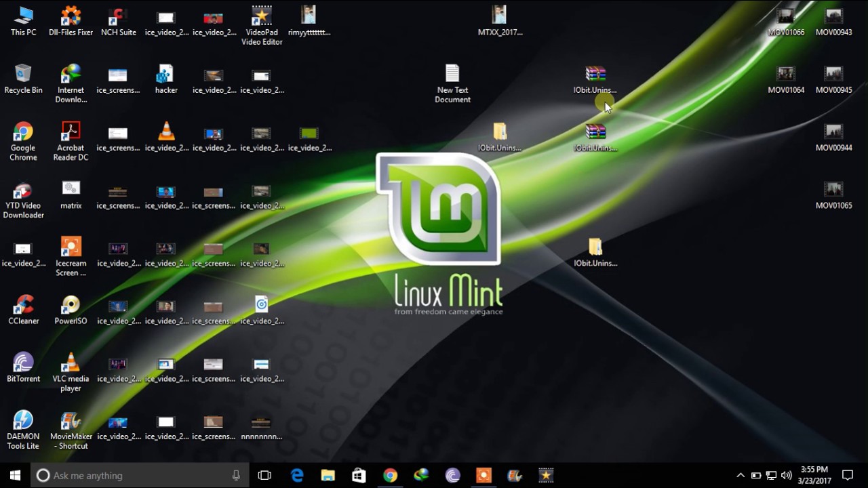This screenshot has width=868, height=488.
Task: Select Google Chrome desktop shortcut
Action: [23, 141]
